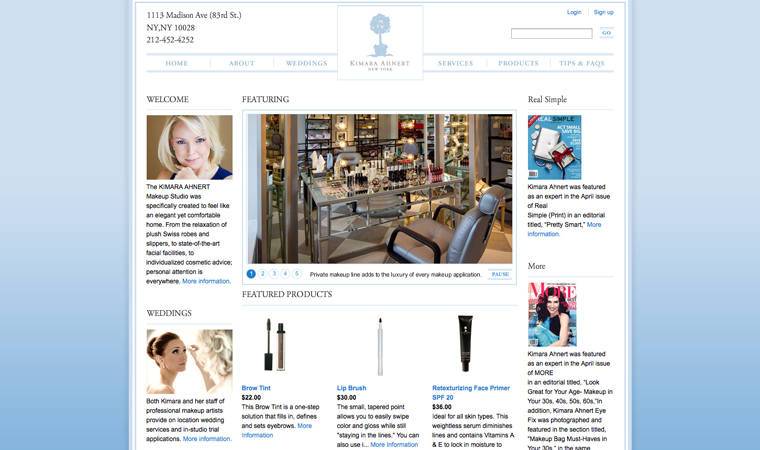Screen dimensions: 760x450
Task: Jump to slide 3 of featured slideshow
Action: click(x=274, y=274)
